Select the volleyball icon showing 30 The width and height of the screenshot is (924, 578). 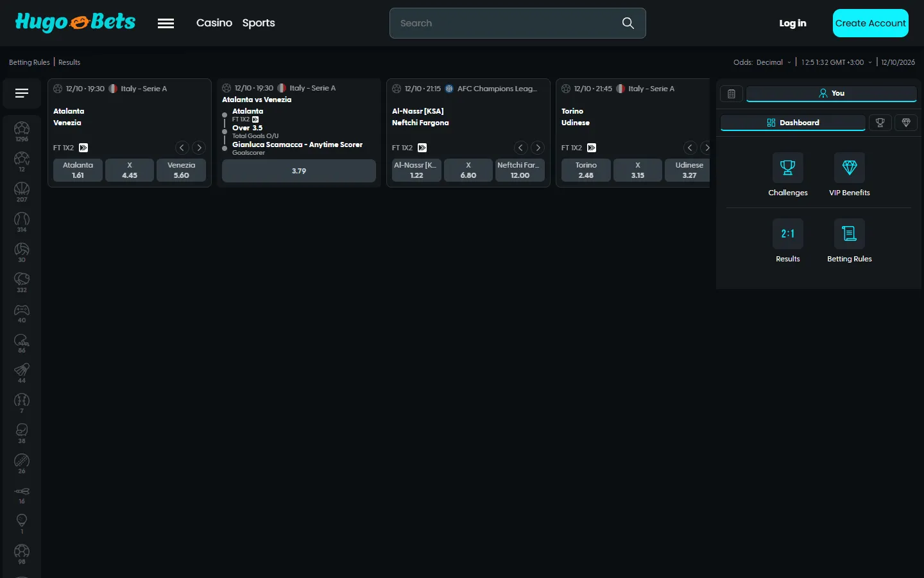(x=22, y=252)
